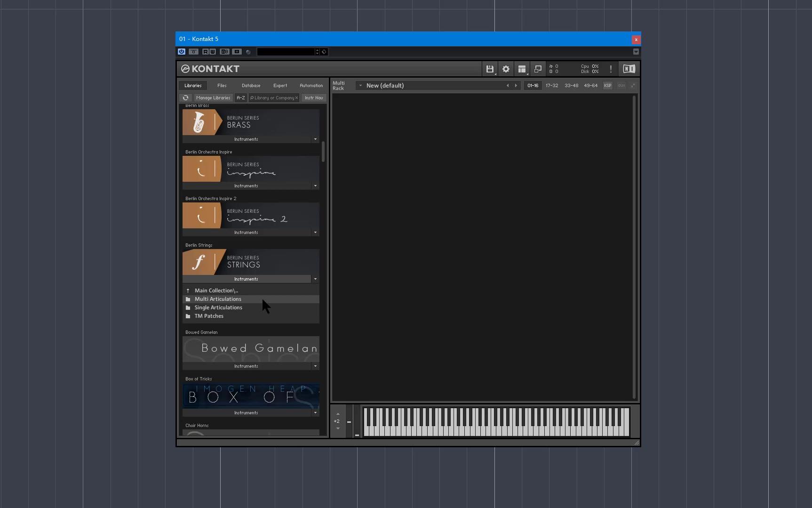Viewport: 812px width, 508px height.
Task: Select rack page 17-32
Action: tap(552, 86)
